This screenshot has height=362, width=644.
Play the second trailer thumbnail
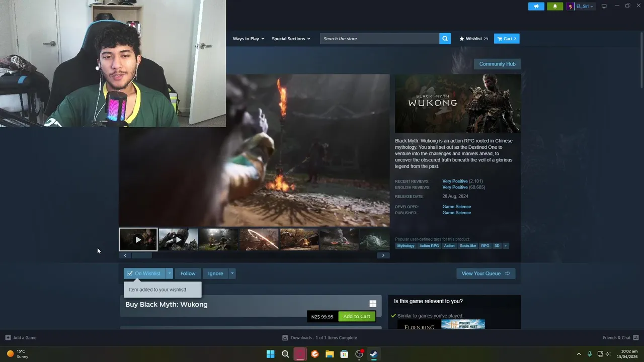178,239
